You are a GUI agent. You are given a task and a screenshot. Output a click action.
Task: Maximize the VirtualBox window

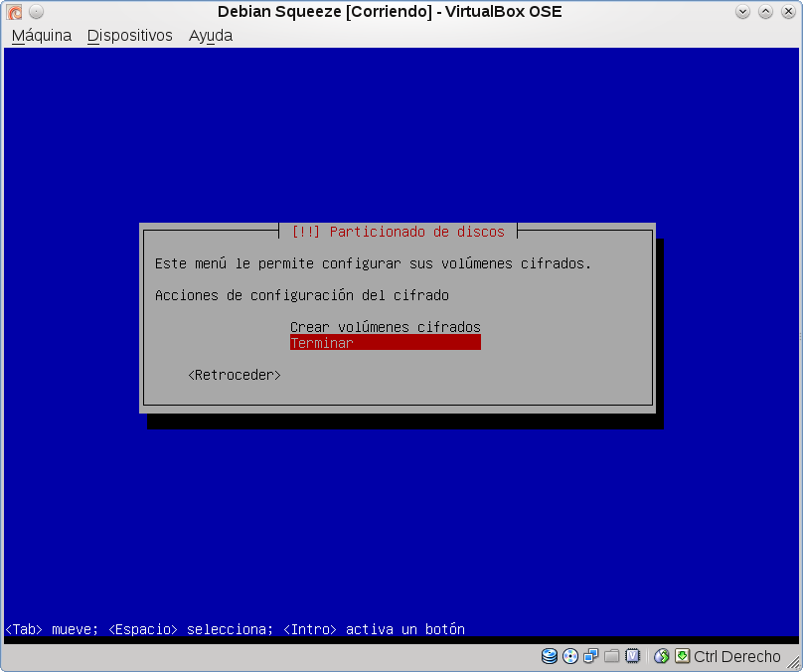765,11
